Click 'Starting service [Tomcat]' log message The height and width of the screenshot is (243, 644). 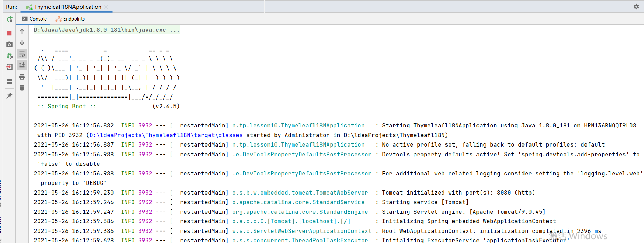(x=425, y=202)
